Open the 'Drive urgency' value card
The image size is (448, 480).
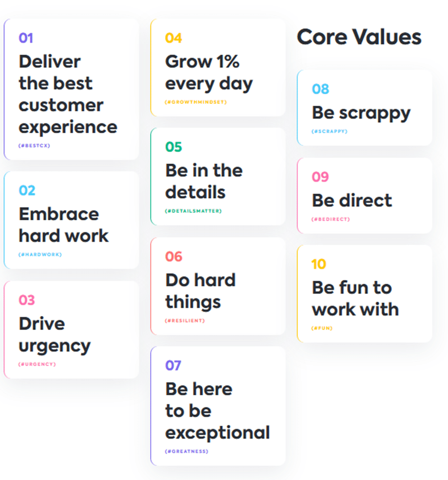[71, 329]
